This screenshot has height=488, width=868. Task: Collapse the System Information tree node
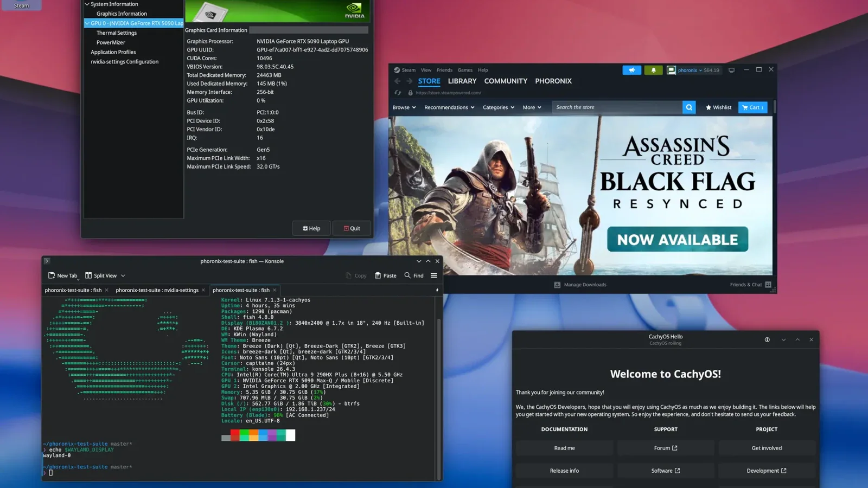click(87, 4)
